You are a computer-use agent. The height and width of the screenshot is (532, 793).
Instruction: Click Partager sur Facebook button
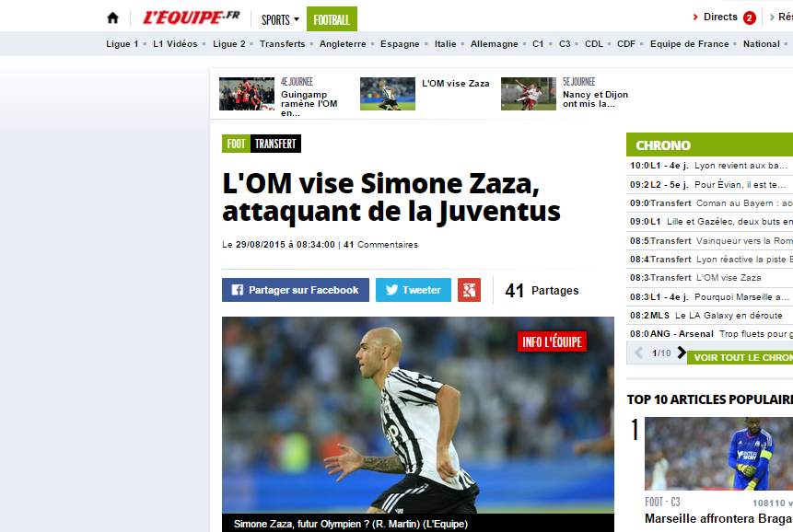296,290
